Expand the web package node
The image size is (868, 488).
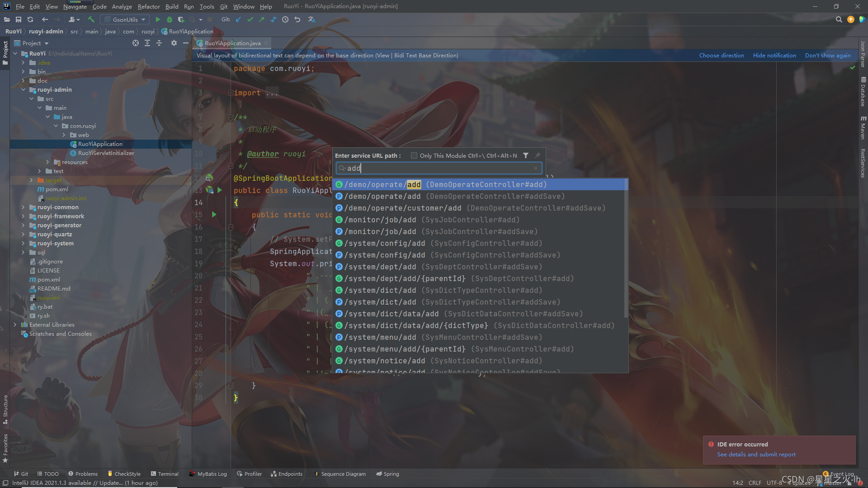(64, 135)
